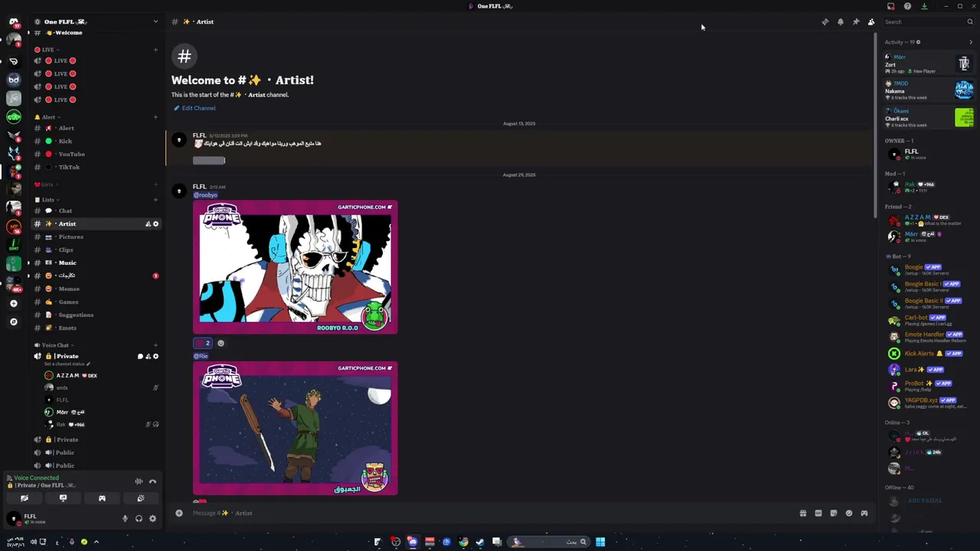Open the Suggestions text channel
980x551 pixels.
tap(96, 315)
